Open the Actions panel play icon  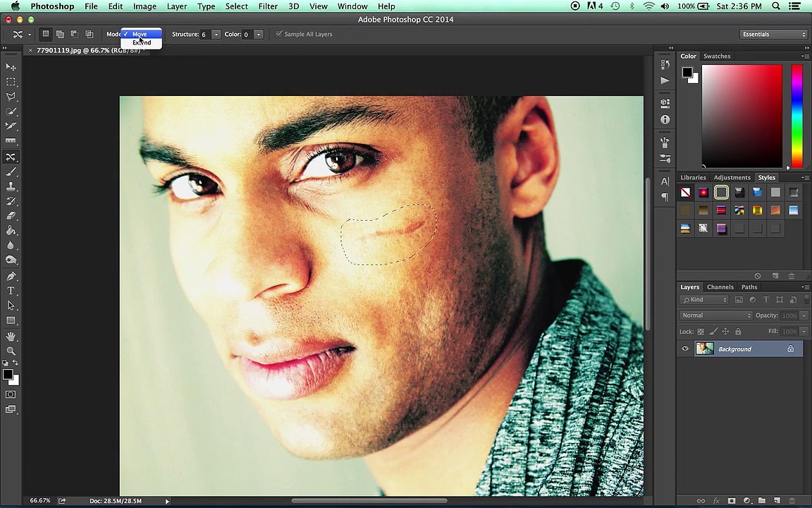point(665,80)
